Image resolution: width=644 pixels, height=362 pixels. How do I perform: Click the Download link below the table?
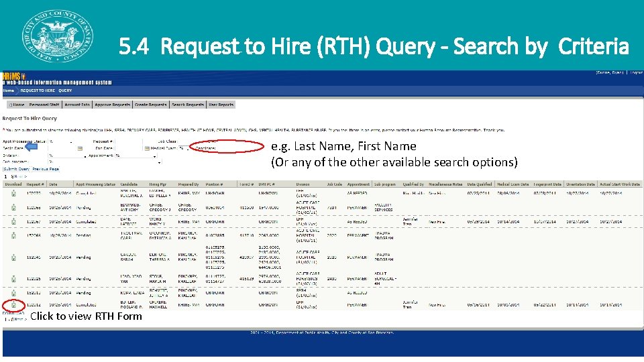point(13,313)
